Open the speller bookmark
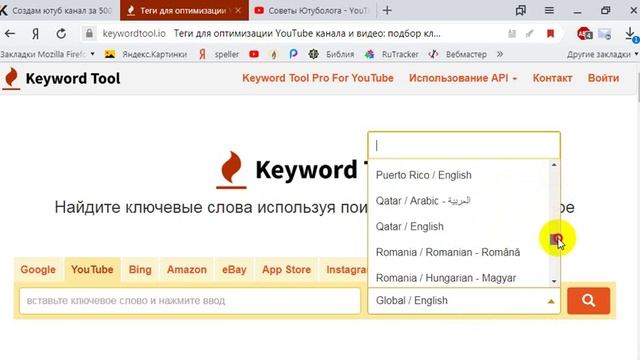This screenshot has height=360, width=640. click(x=219, y=54)
